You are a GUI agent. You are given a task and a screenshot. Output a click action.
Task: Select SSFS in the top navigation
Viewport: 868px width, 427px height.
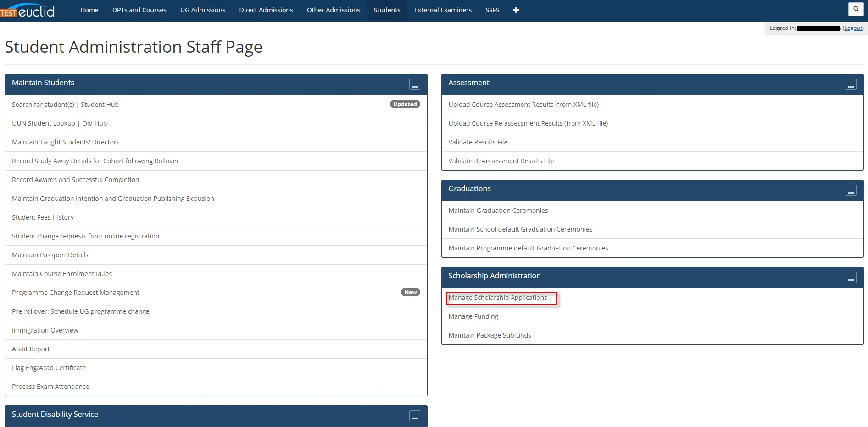coord(492,10)
